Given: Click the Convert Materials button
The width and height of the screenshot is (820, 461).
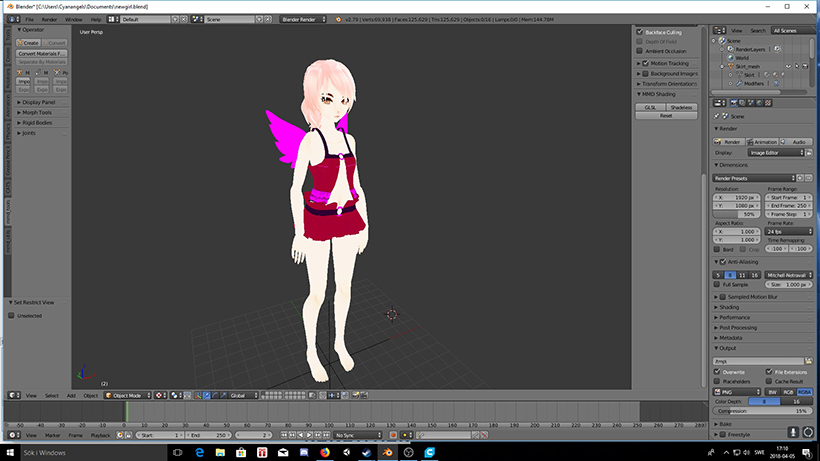Looking at the screenshot, I should pos(42,53).
